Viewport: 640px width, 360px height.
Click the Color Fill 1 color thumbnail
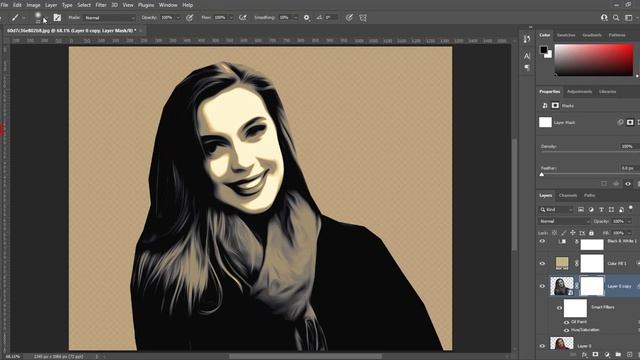562,263
